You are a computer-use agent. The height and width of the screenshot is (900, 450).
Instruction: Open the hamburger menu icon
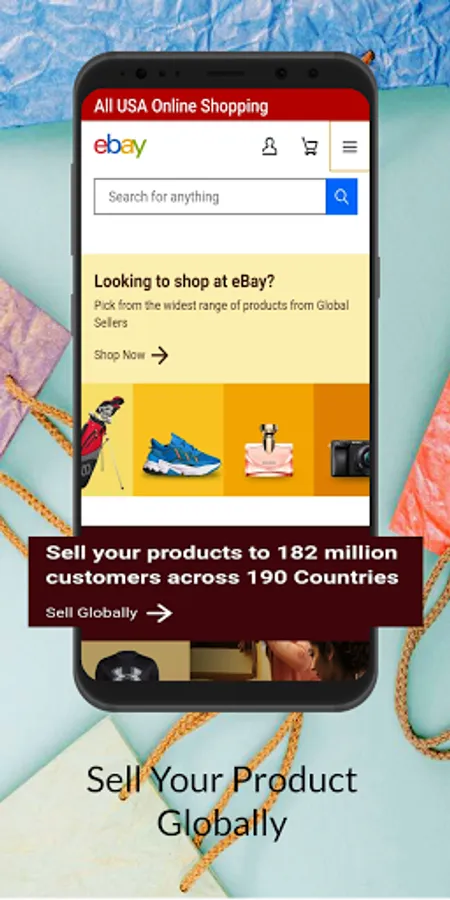click(350, 147)
